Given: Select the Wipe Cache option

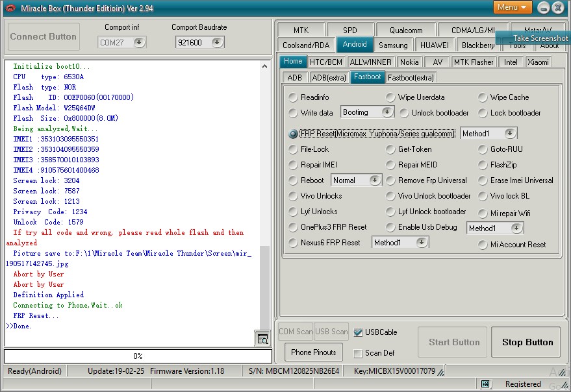Looking at the screenshot, I should (x=503, y=97).
